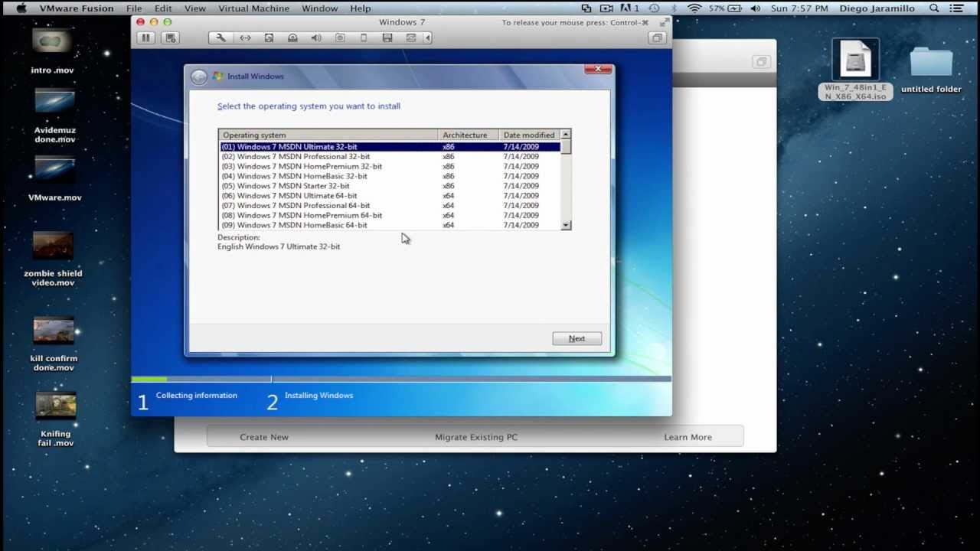Open the Help menu

361,8
